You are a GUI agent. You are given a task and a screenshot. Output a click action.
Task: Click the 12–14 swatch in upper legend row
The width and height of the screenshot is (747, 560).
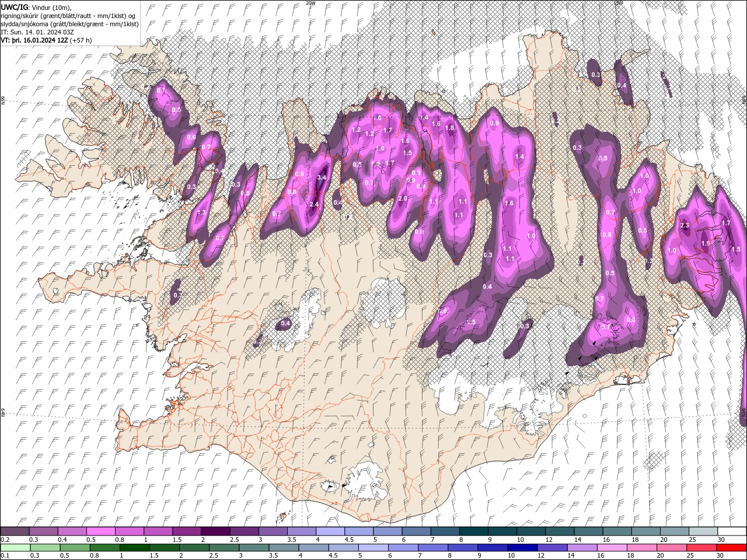[559, 531]
